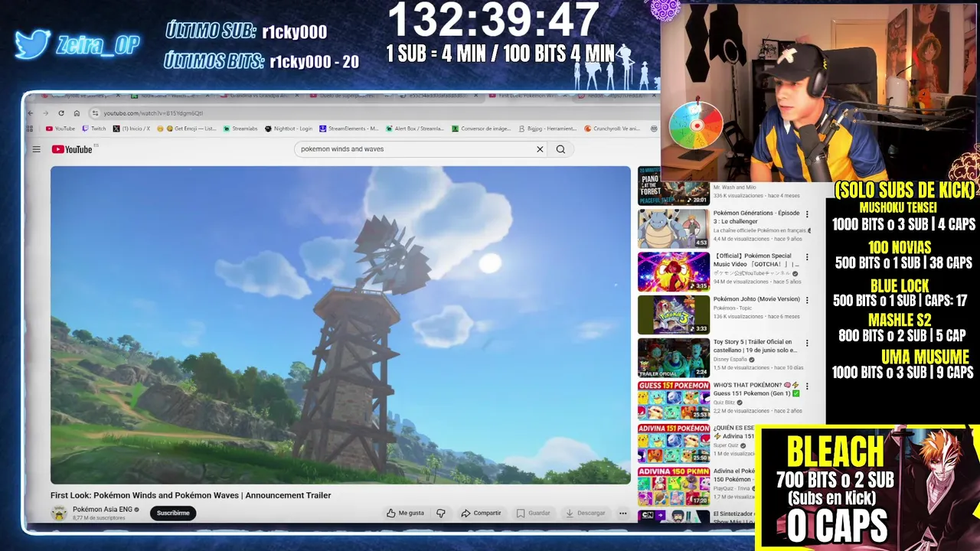Click the dislike thumbs-down icon

[x=440, y=513]
